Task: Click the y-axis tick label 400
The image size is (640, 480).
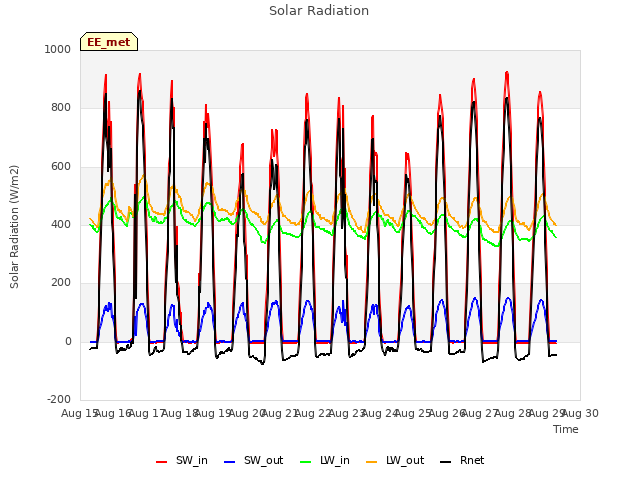Action: [61, 224]
